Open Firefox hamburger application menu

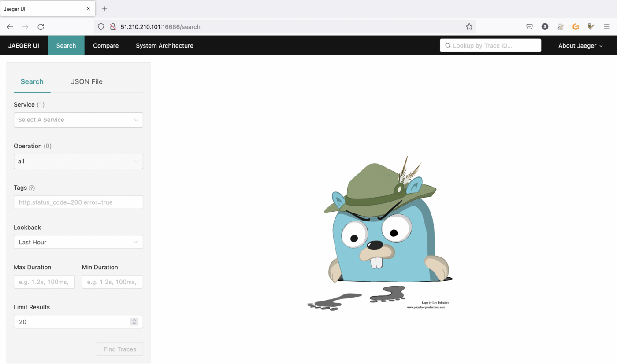click(x=606, y=27)
